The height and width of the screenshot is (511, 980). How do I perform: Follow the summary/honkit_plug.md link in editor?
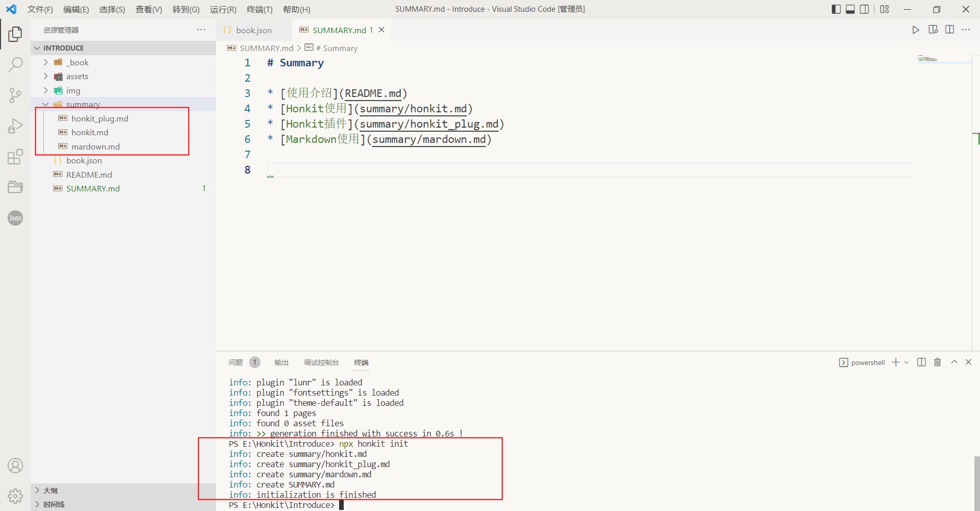pyautogui.click(x=429, y=124)
